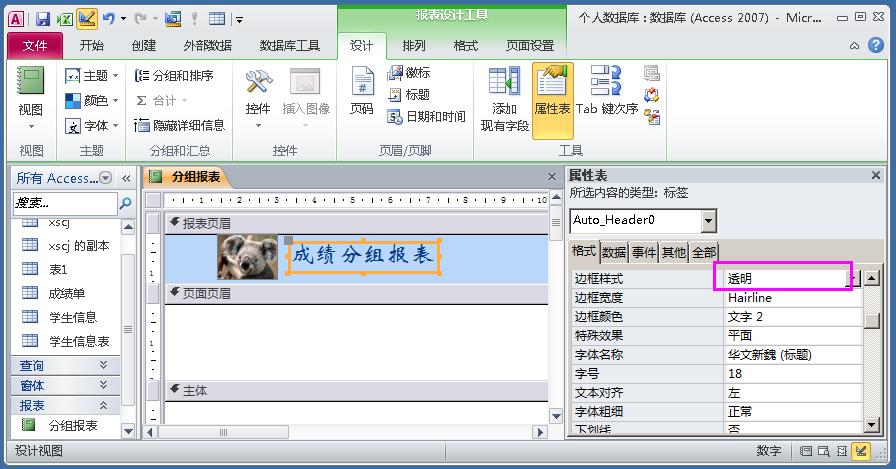Insert 页码 (Page Numbers)
Viewport: 896px width, 469px height.
point(362,91)
